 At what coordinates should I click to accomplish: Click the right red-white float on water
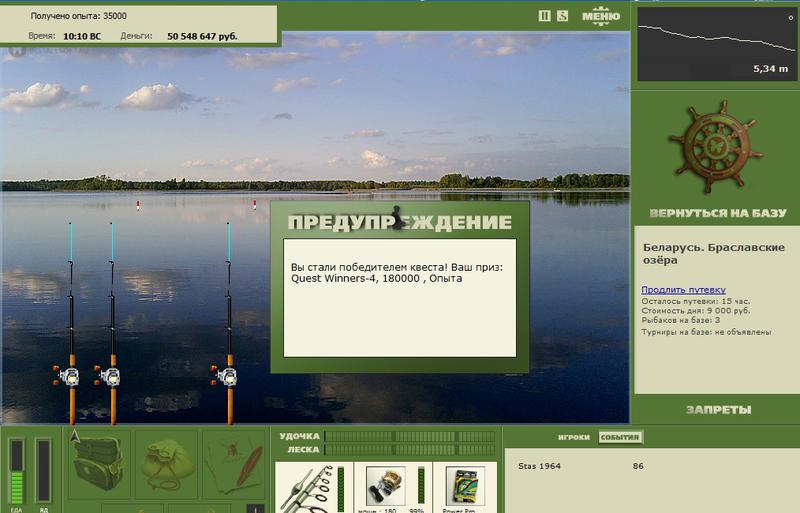pyautogui.click(x=255, y=205)
